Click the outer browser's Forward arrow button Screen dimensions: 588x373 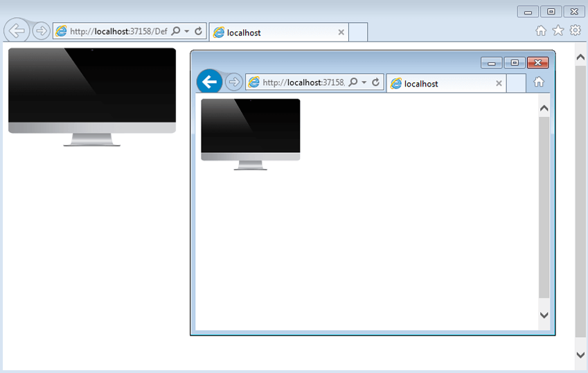coord(41,31)
